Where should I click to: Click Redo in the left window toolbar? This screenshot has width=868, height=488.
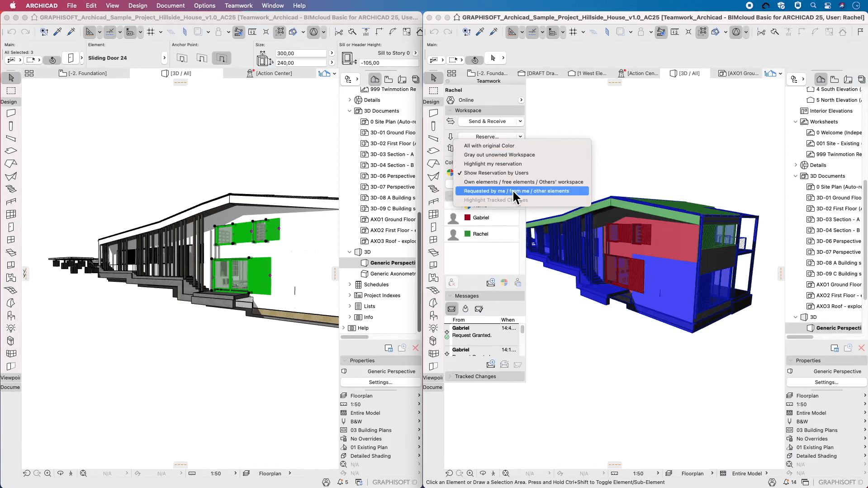tap(25, 32)
